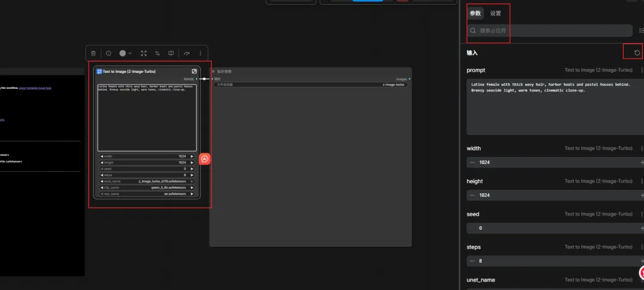This screenshot has width=644, height=290.
Task: Click the unet_name label in the right panel
Action: [x=481, y=280]
